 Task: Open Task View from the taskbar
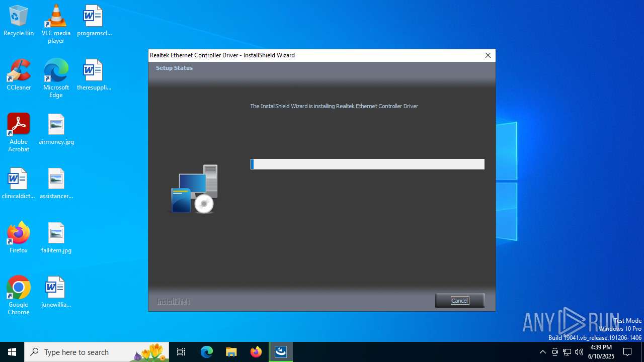point(181,352)
